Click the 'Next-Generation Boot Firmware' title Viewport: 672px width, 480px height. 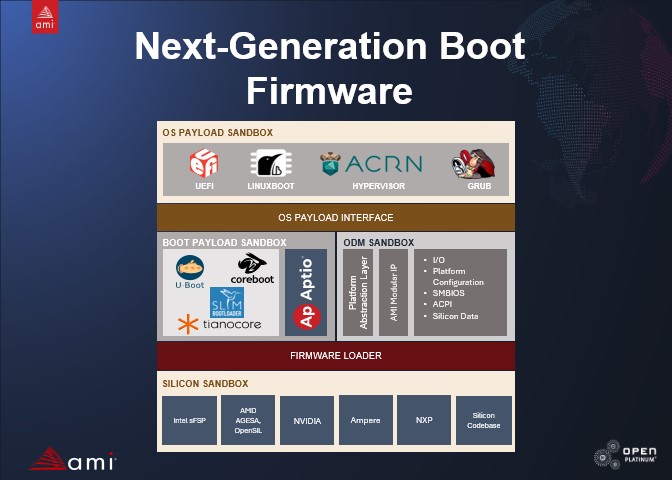[330, 68]
